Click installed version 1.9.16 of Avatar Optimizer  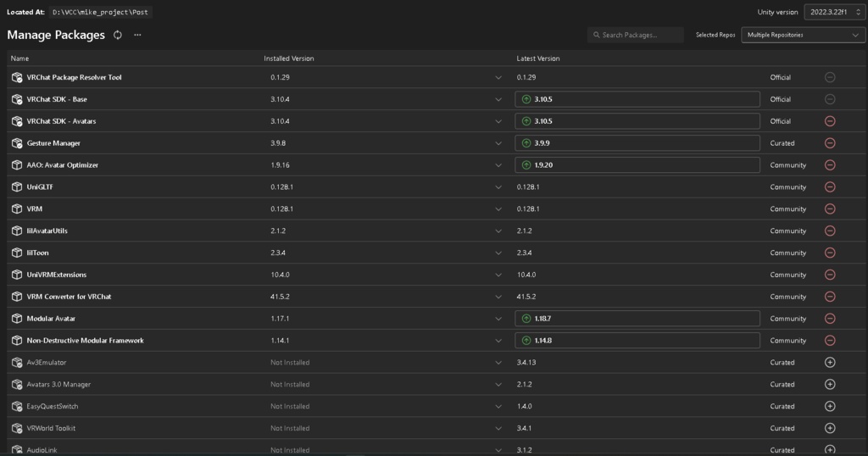point(280,165)
